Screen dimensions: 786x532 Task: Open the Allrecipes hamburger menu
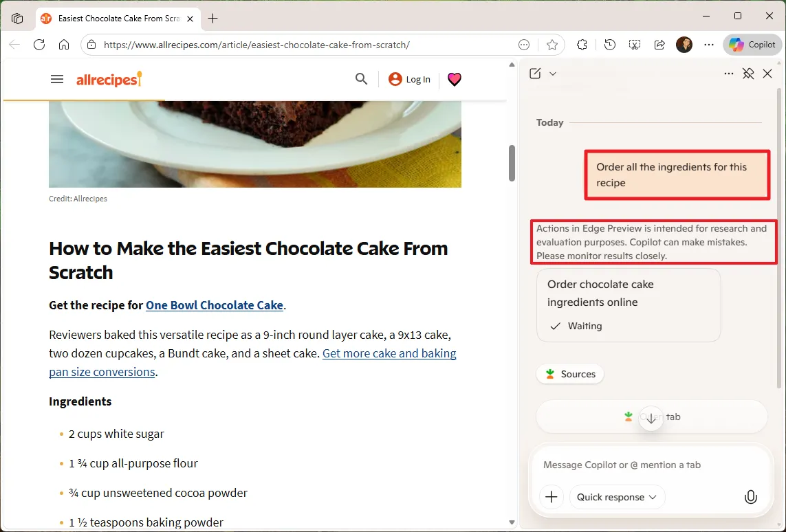57,79
